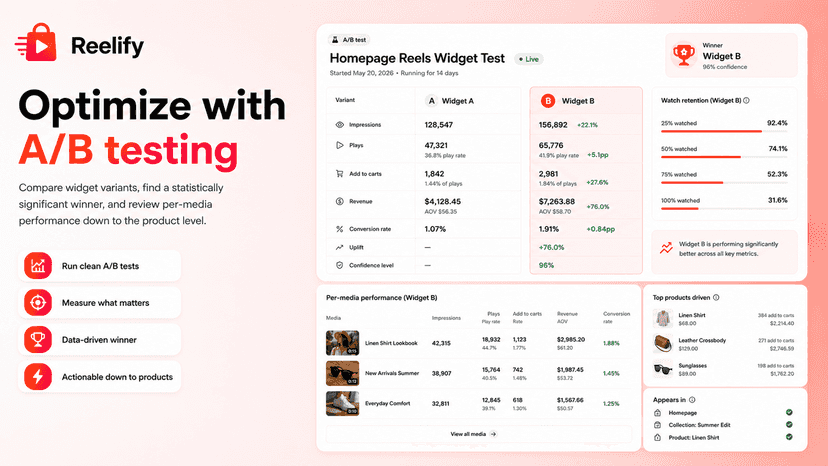Click the 1.88% conversion rate for Linen Shirt Lookbook
Screen dimensions: 828x466
[611, 343]
